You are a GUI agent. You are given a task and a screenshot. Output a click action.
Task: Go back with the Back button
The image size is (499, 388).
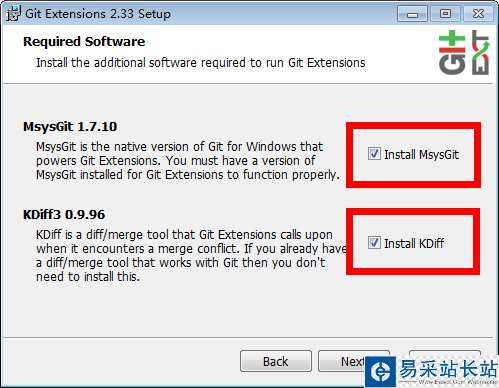(x=276, y=361)
